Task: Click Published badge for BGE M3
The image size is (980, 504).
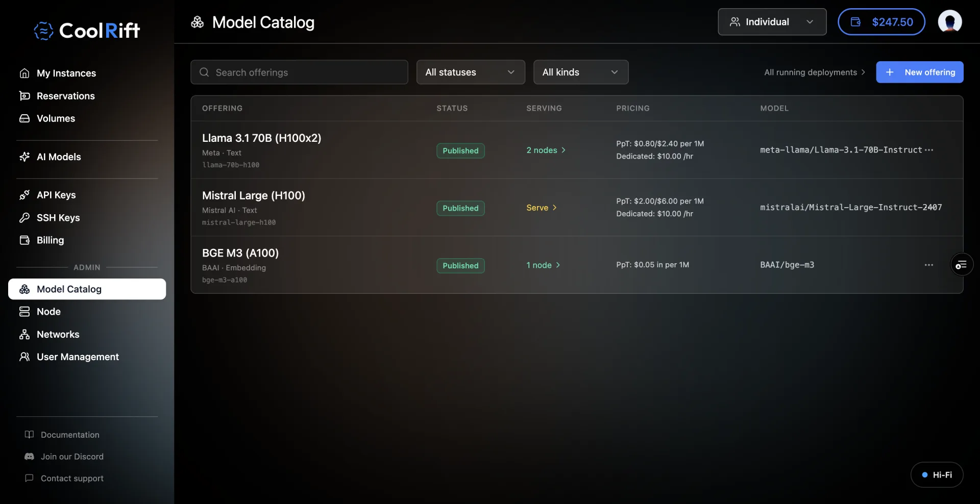Action: [x=460, y=266]
